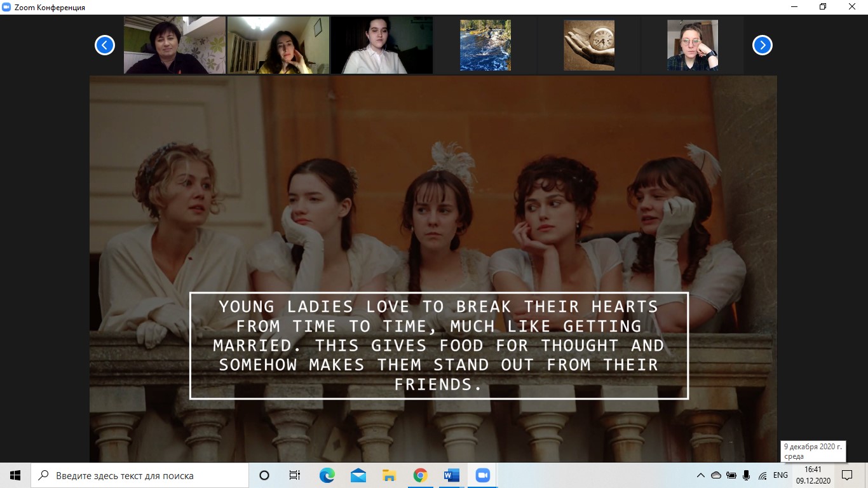Launch Google Chrome from taskbar

420,475
